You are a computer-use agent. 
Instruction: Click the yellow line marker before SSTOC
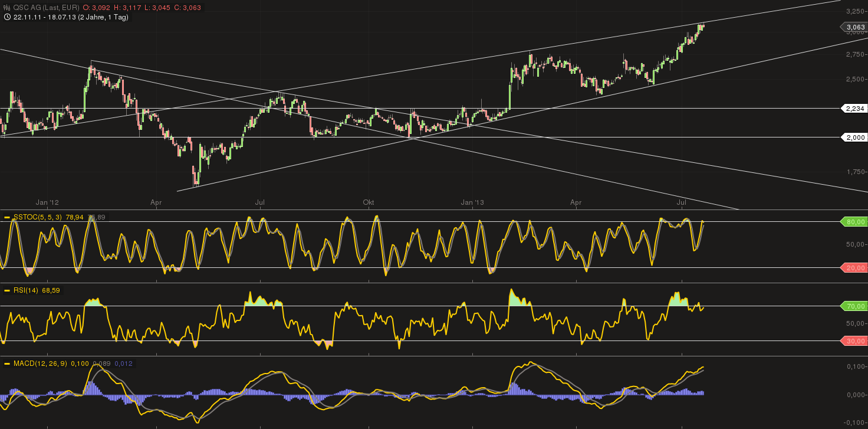coord(7,218)
